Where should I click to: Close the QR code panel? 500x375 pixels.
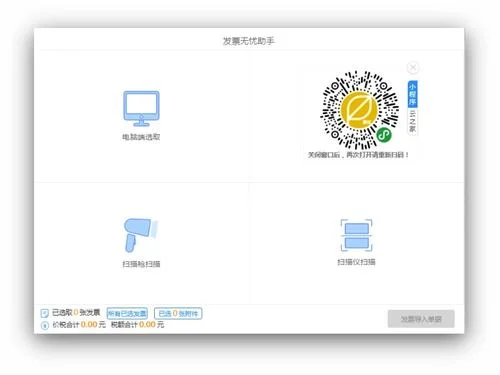413,68
